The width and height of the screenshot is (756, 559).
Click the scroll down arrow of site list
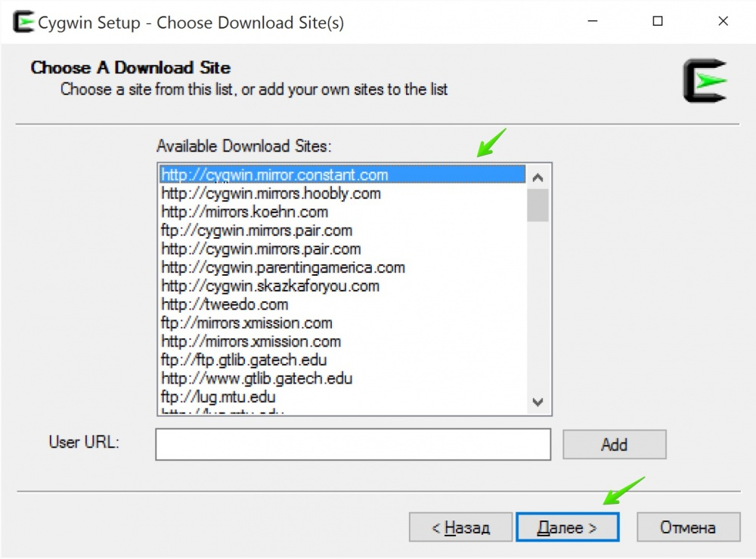538,402
